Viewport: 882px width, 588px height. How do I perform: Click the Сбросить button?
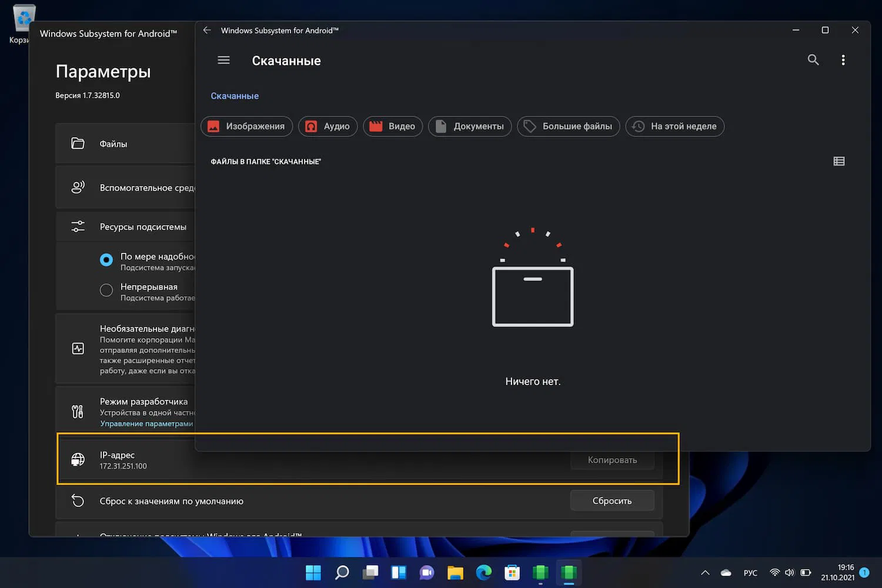[612, 501]
